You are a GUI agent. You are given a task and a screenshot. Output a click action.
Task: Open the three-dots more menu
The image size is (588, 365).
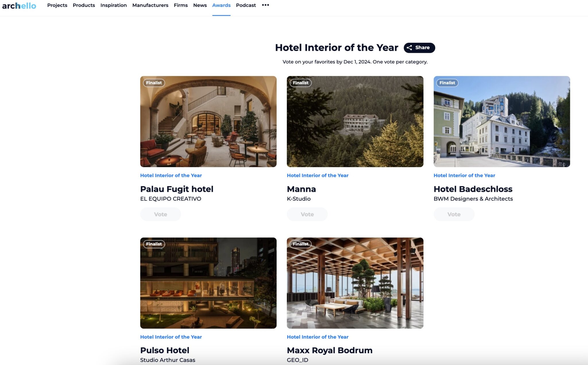[265, 5]
